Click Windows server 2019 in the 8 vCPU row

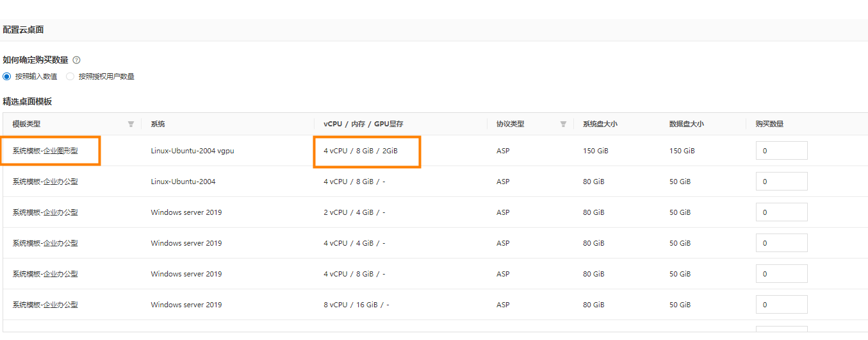[x=186, y=305]
